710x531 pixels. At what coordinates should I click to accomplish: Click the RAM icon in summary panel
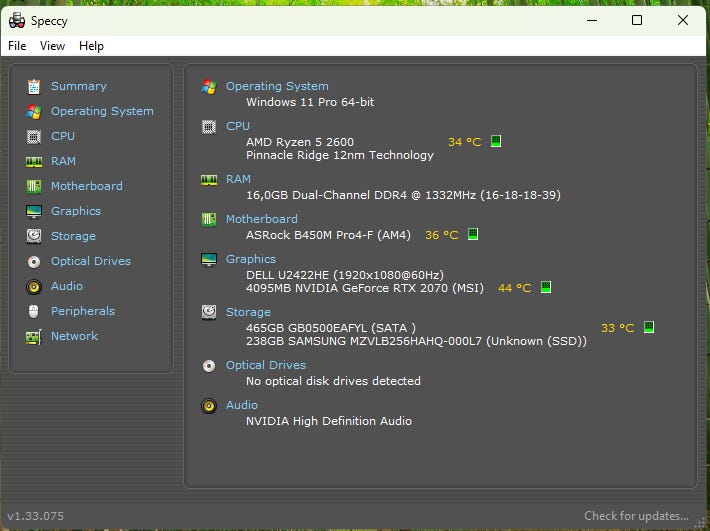(209, 180)
